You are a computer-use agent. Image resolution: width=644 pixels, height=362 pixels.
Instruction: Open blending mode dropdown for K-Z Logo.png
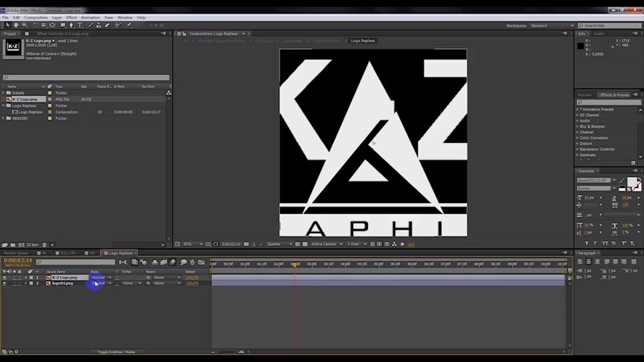102,278
